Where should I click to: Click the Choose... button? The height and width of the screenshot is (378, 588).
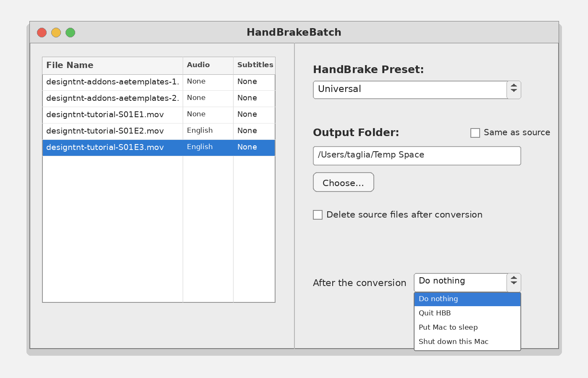point(344,182)
